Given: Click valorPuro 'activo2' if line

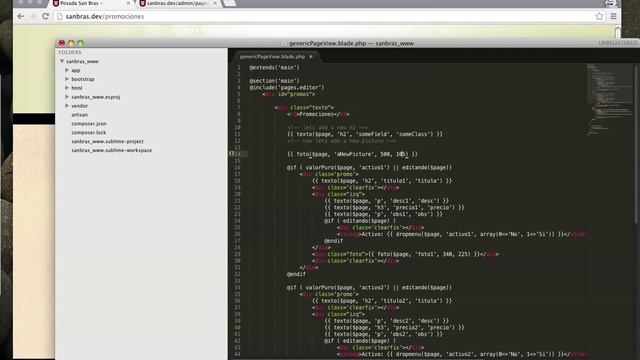Looking at the screenshot, I should tap(369, 287).
